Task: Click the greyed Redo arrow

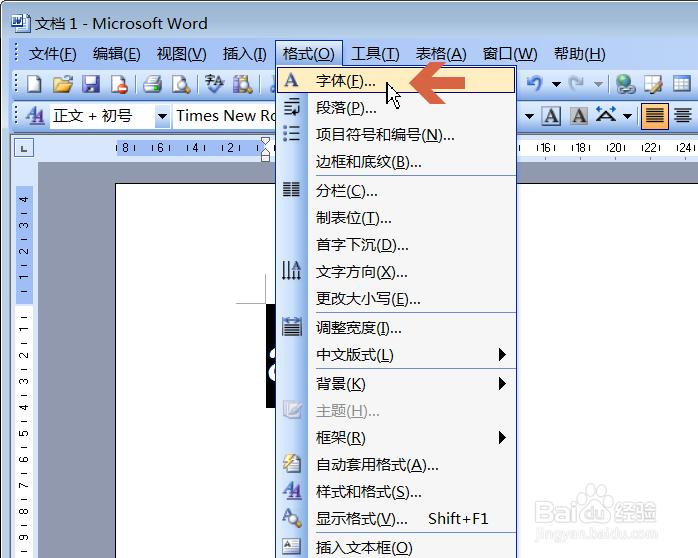Action: [577, 83]
